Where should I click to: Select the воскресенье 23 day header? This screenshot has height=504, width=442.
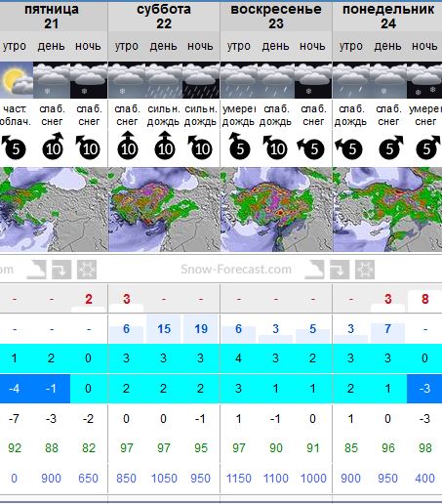point(276,17)
